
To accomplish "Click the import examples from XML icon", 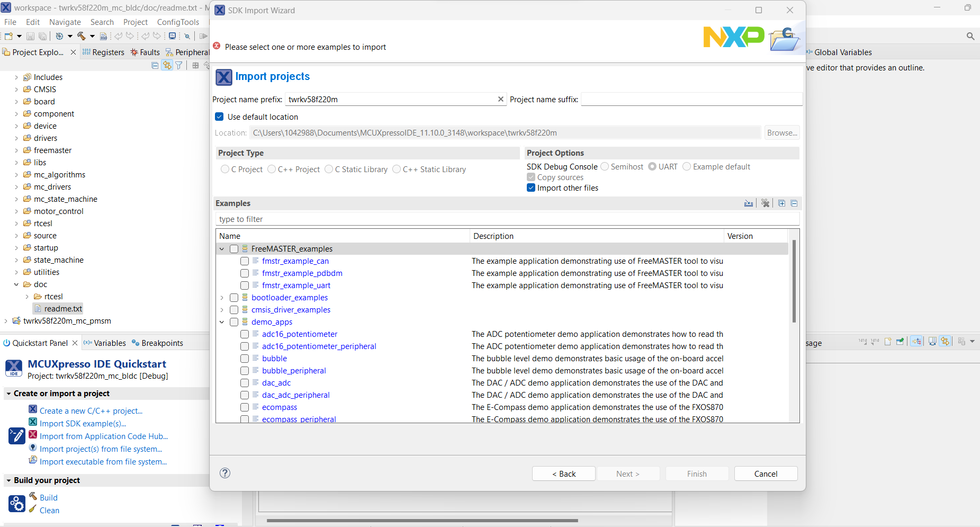I will click(x=749, y=203).
